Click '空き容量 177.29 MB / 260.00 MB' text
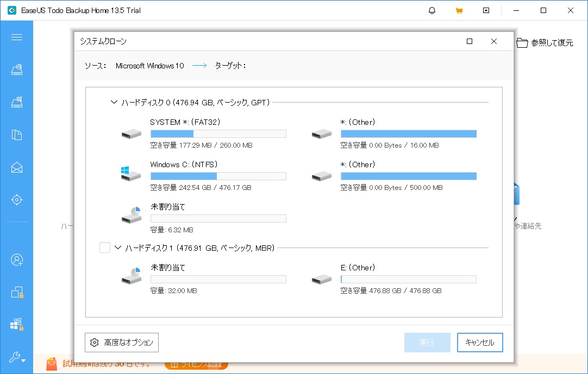The image size is (588, 374). point(202,145)
